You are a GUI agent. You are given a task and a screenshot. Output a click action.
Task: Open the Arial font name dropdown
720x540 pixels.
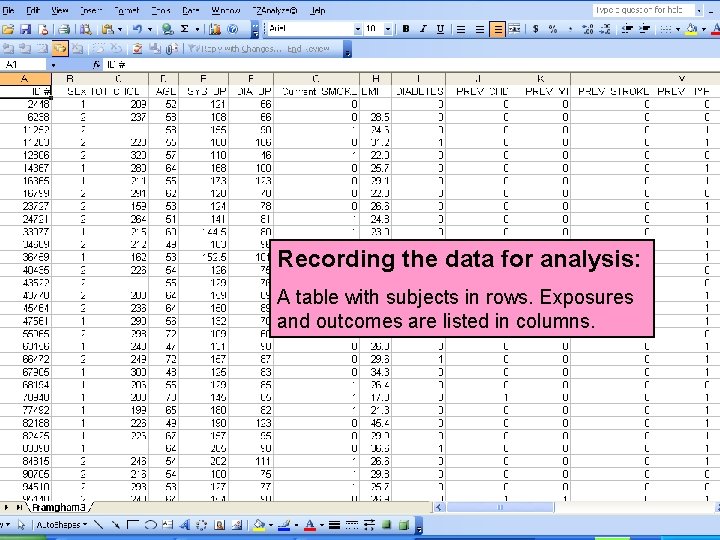point(358,29)
